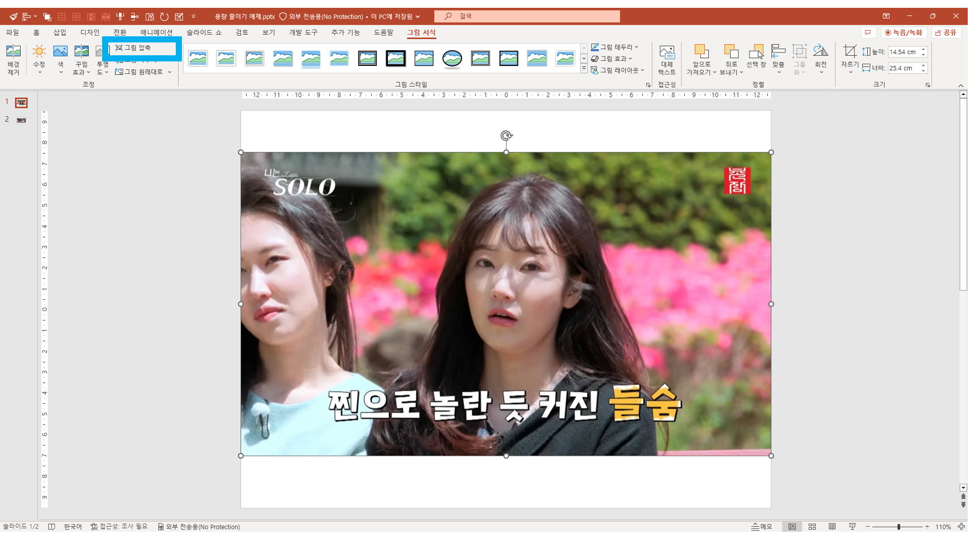Apply the oval picture style thumbnail
980x544 pixels.
coord(452,58)
